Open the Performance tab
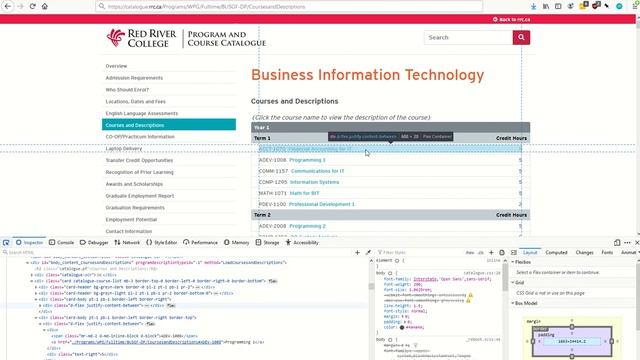 coord(200,242)
